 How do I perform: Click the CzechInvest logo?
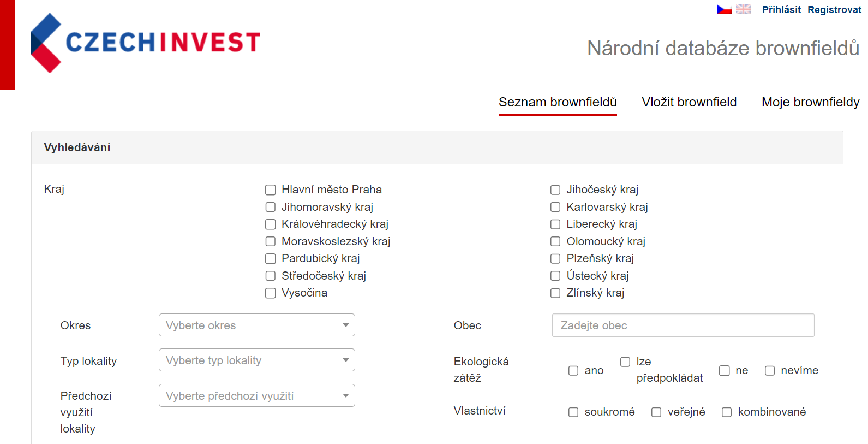point(146,43)
